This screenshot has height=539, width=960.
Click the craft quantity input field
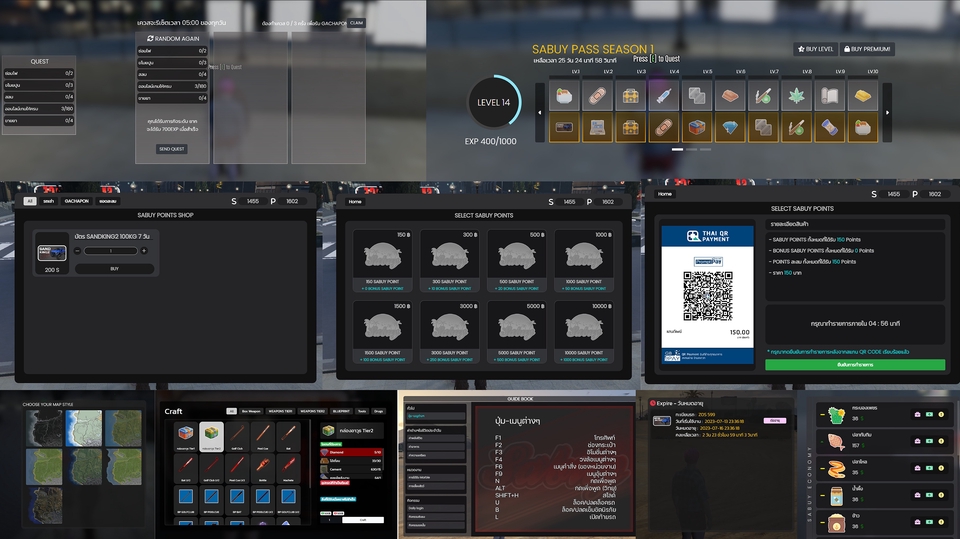click(x=330, y=520)
